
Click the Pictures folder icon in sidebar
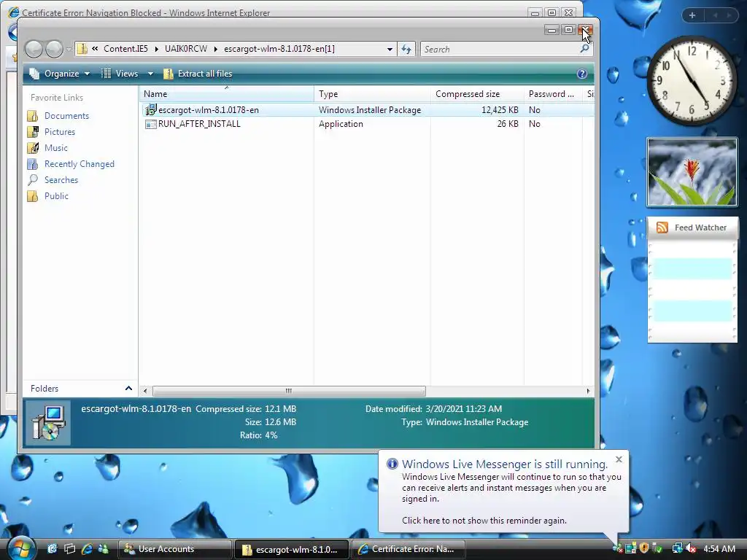[33, 132]
